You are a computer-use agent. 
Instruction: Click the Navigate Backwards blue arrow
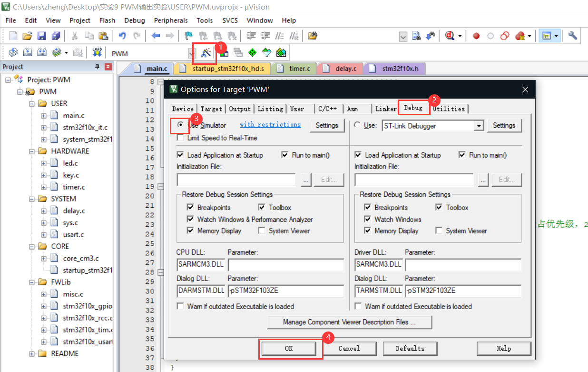click(x=156, y=36)
